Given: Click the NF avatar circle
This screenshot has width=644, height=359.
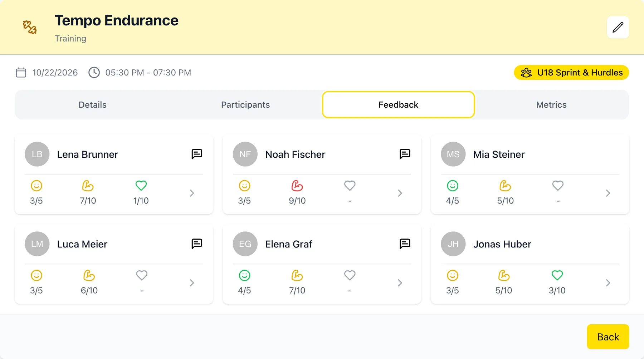Looking at the screenshot, I should pos(245,154).
